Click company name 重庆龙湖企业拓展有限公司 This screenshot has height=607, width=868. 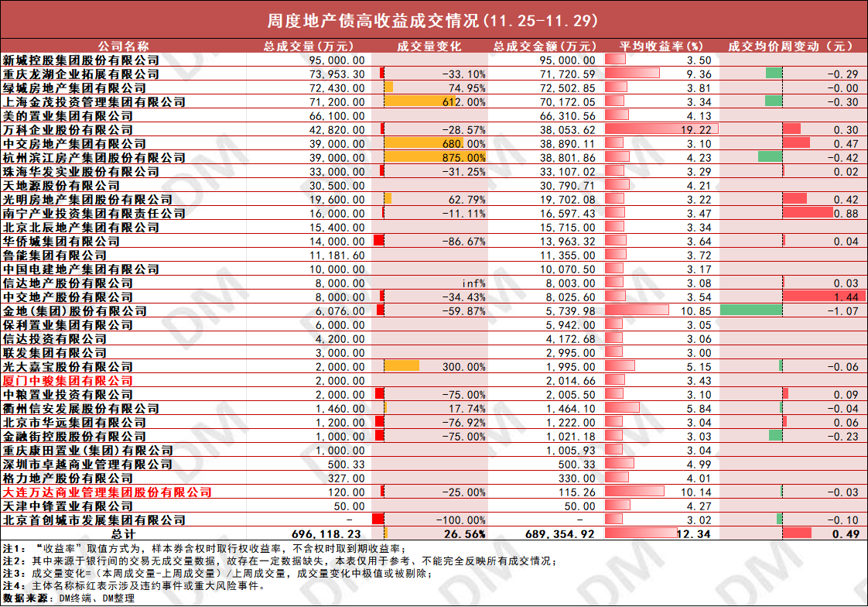[80, 74]
